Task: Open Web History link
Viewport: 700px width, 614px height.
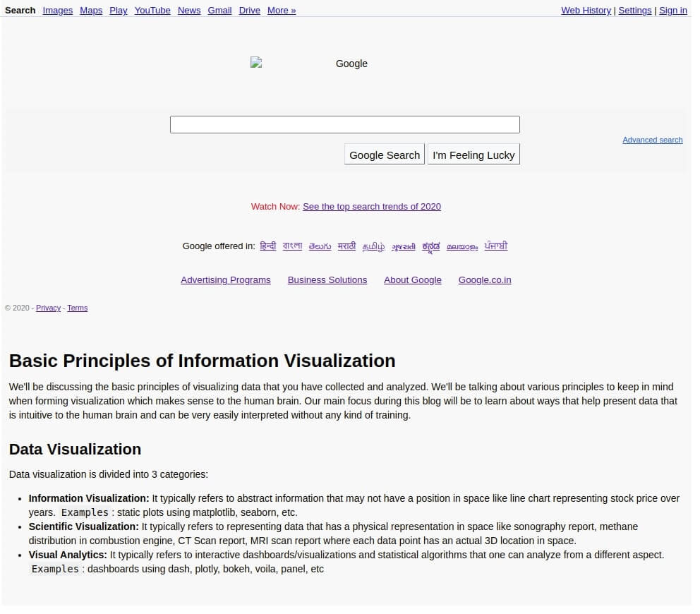Action: point(586,11)
